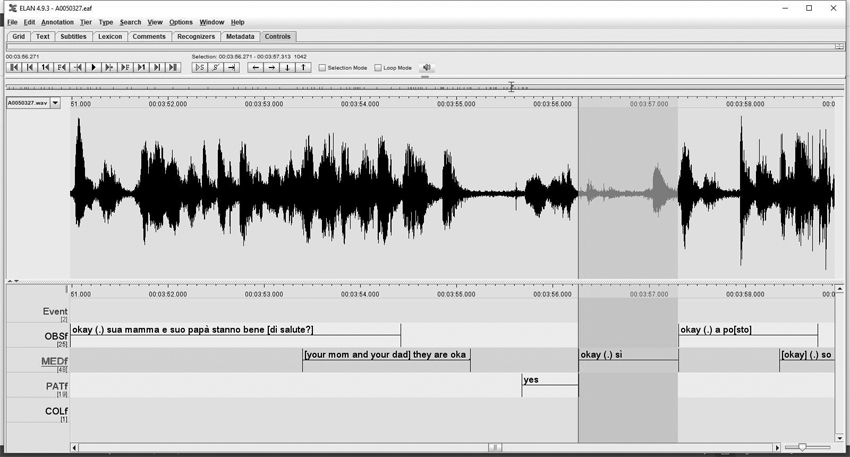Move to annotation above (up arrow)
Screen dimensions: 850x457
tap(303, 67)
